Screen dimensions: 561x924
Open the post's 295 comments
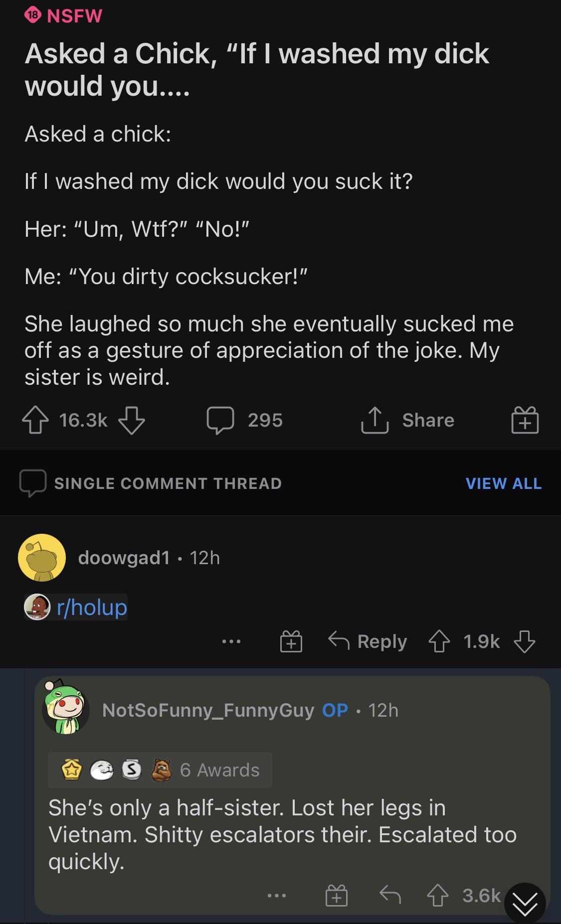pyautogui.click(x=245, y=420)
